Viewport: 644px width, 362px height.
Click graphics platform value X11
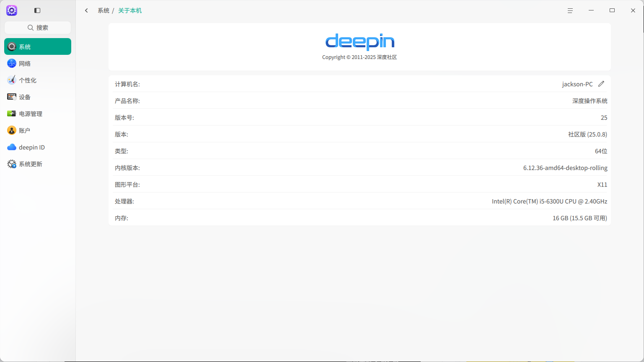602,185
